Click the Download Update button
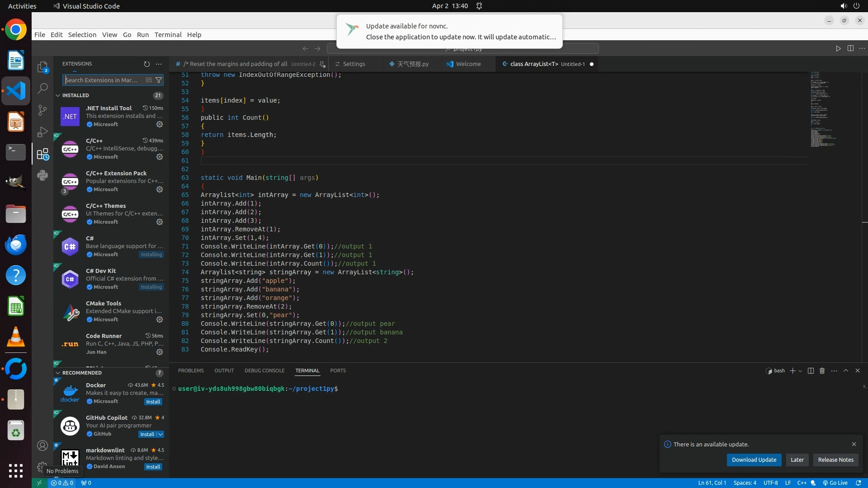Screen dimensions: 868x488 [754, 460]
